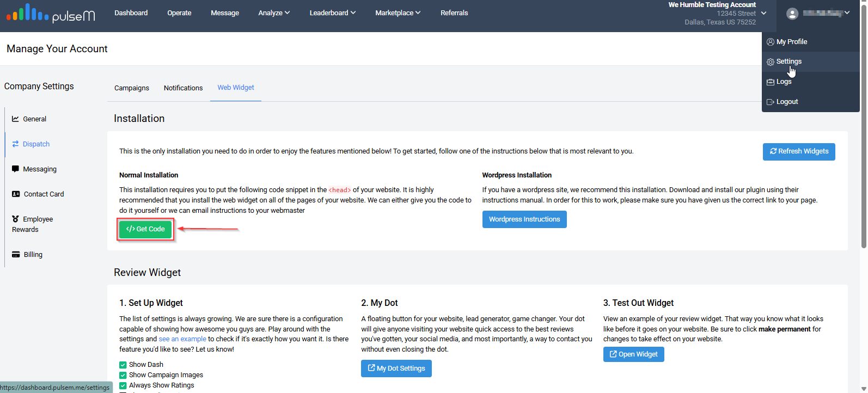The height and width of the screenshot is (393, 868).
Task: Click the pulseM logo icon
Action: [x=27, y=13]
